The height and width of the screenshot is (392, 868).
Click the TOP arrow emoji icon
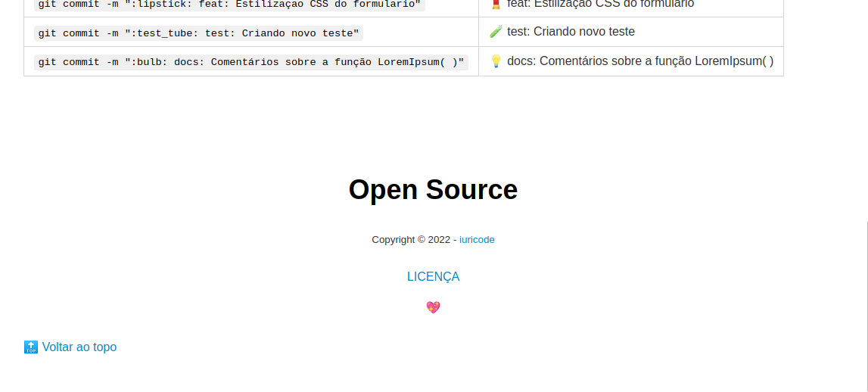pos(31,347)
